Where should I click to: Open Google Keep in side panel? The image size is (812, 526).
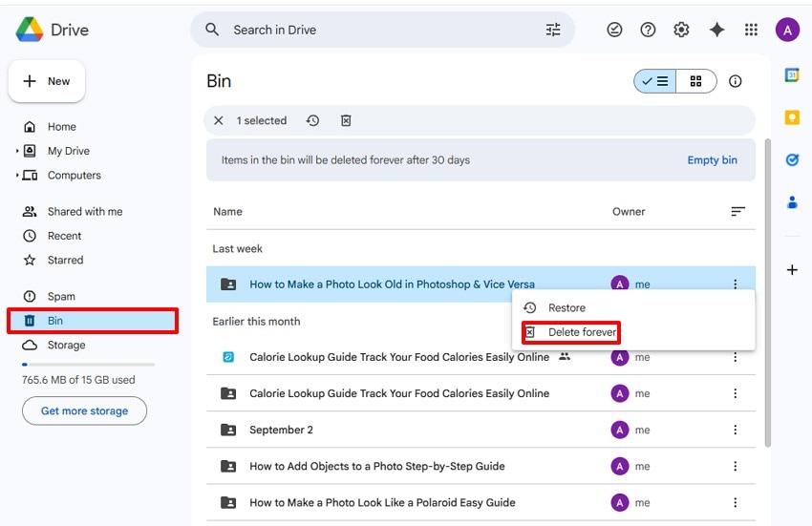791,117
